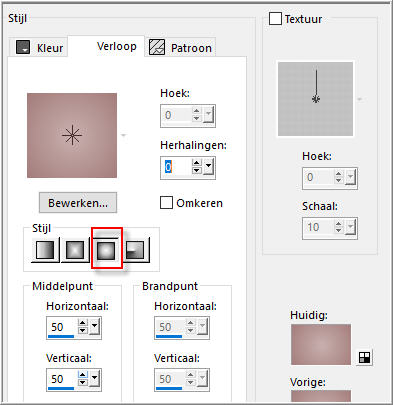Screen dimensions: 393x405
Task: Toggle the Omkeren checkbox
Action: [x=166, y=203]
